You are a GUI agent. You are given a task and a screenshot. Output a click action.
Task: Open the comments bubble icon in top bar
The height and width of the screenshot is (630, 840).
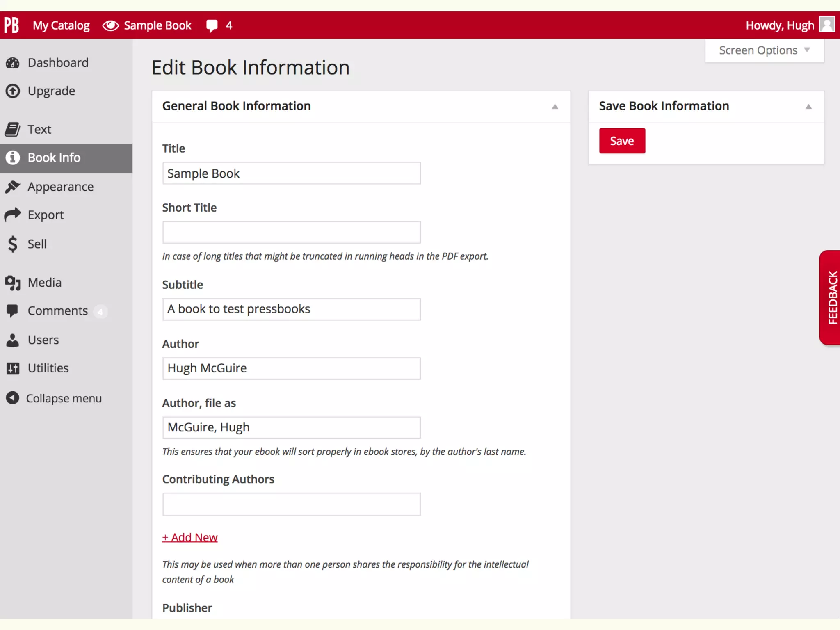212,26
